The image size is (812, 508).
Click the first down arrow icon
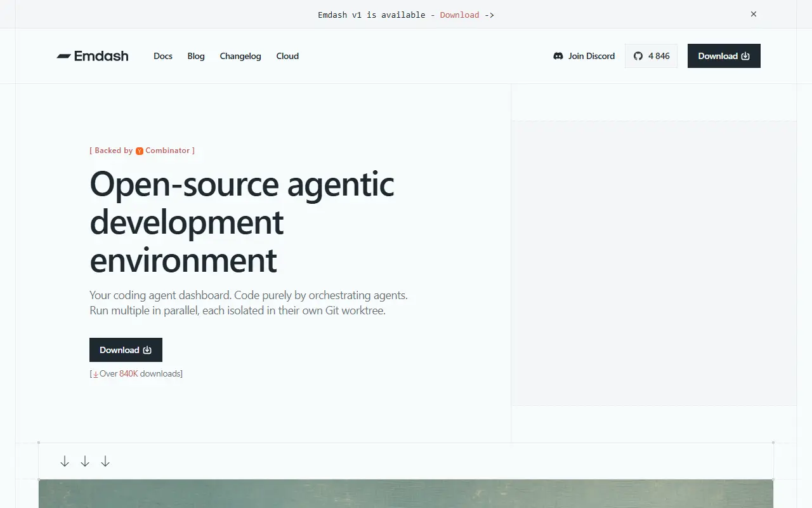point(65,462)
